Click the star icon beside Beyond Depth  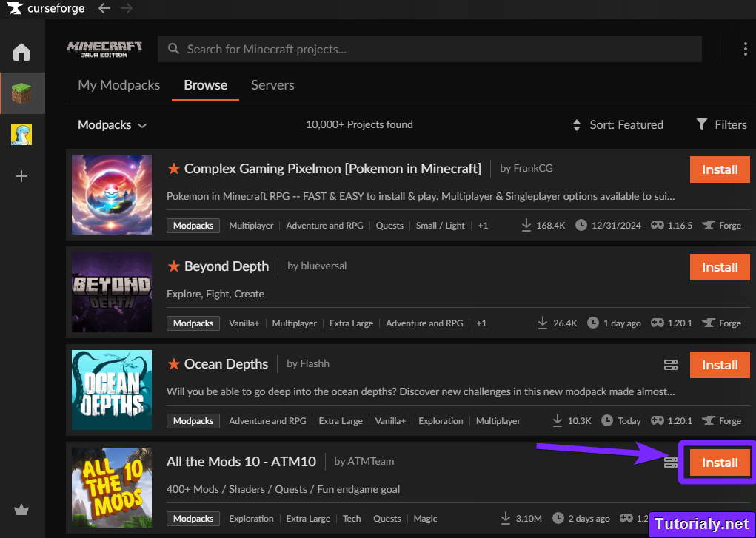coord(173,266)
